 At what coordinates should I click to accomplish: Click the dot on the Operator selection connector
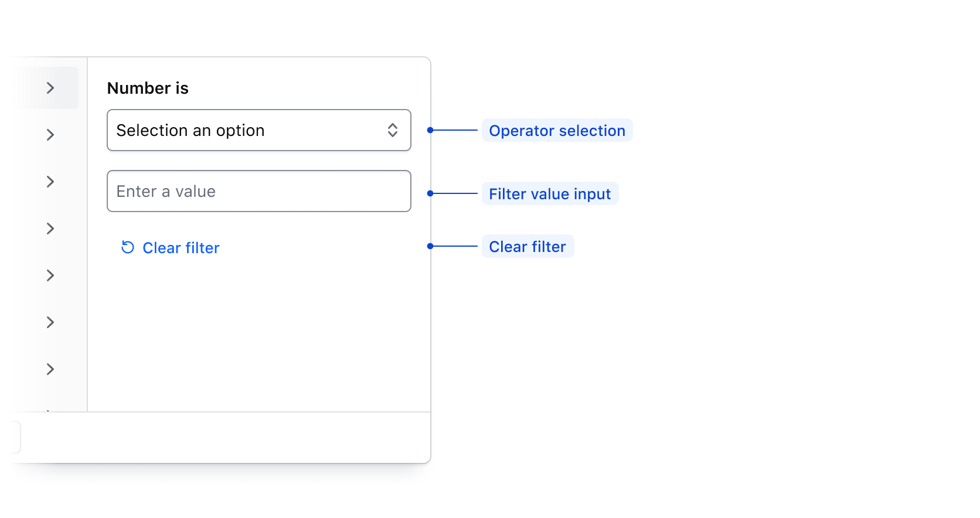[x=430, y=130]
